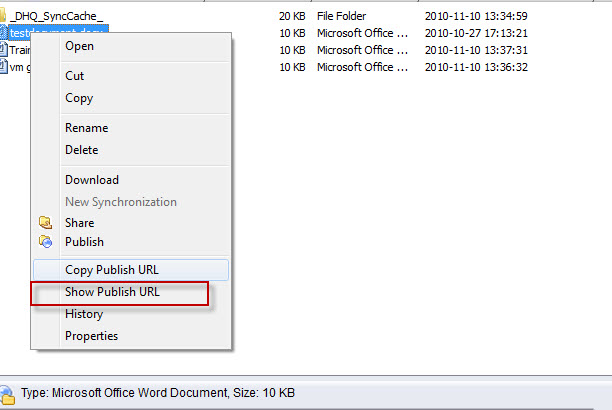
Task: Click the greyed-out New Synchronization entry
Action: [x=120, y=202]
